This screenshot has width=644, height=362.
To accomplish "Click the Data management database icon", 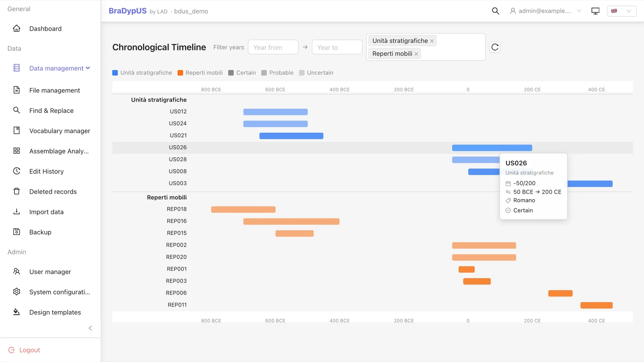I will click(16, 68).
